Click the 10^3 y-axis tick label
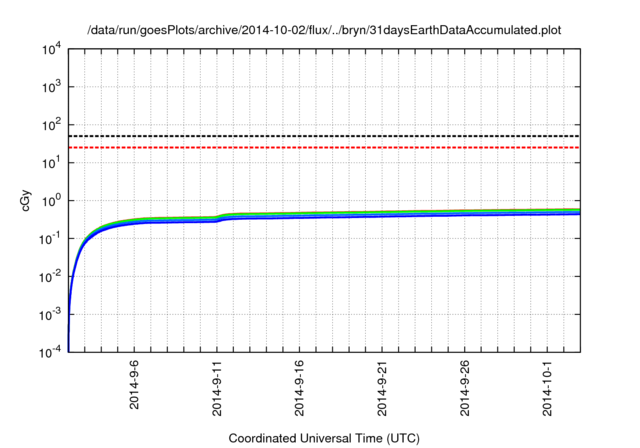Viewport: 640px width, 448px height. point(51,86)
